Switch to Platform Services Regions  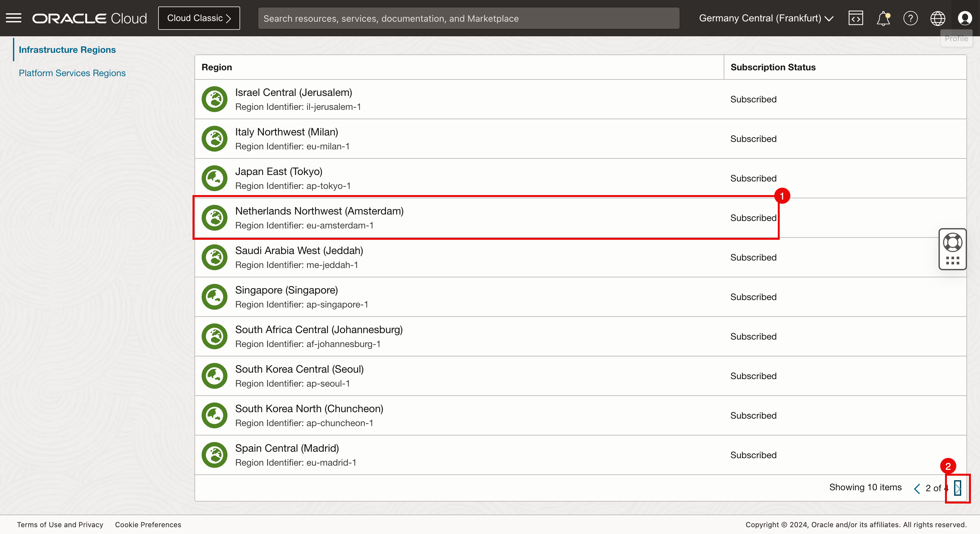(72, 73)
